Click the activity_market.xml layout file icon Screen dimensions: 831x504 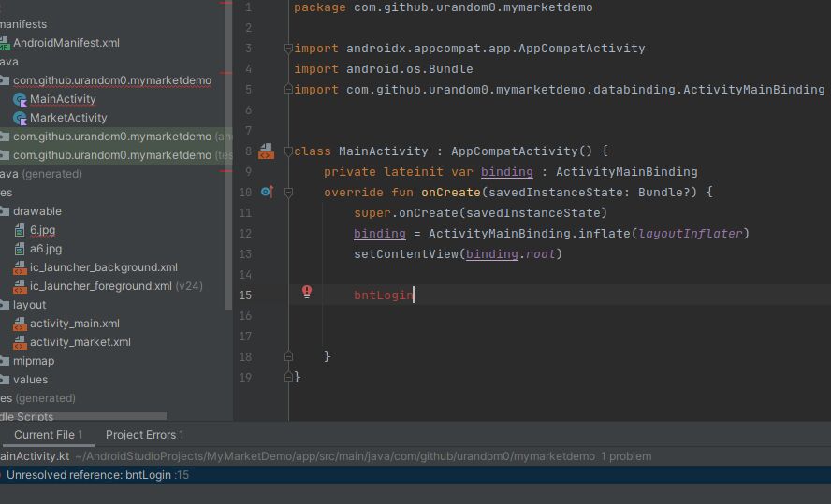(x=20, y=342)
